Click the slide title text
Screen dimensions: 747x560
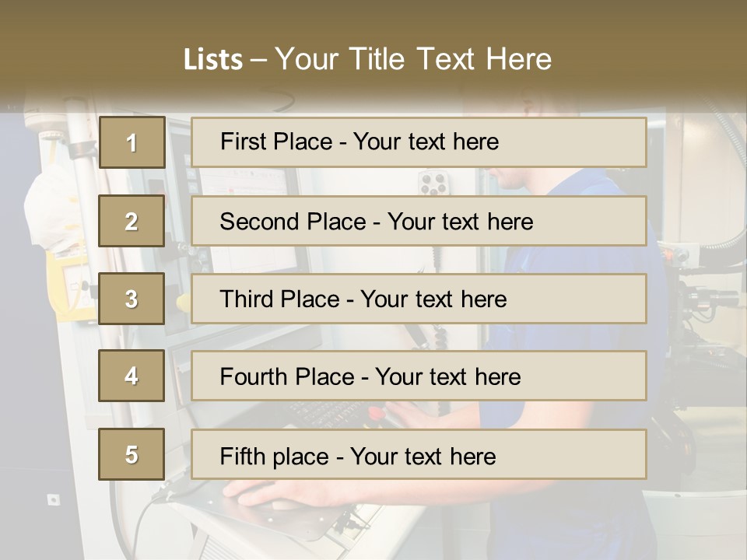(x=368, y=59)
